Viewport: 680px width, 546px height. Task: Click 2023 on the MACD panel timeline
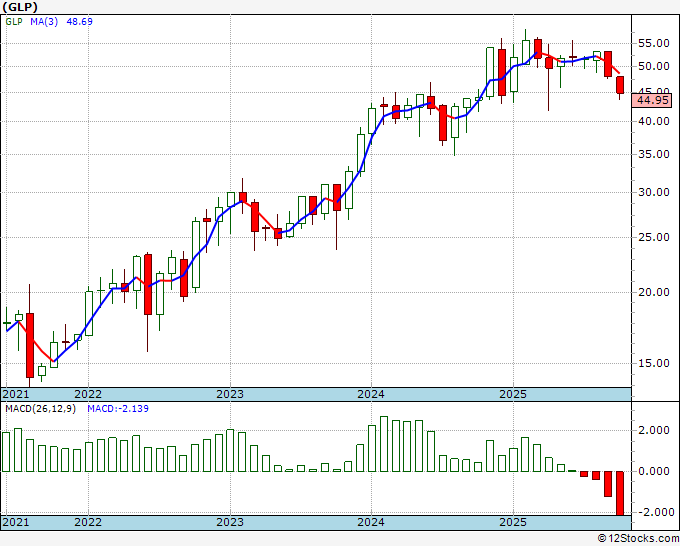(230, 522)
